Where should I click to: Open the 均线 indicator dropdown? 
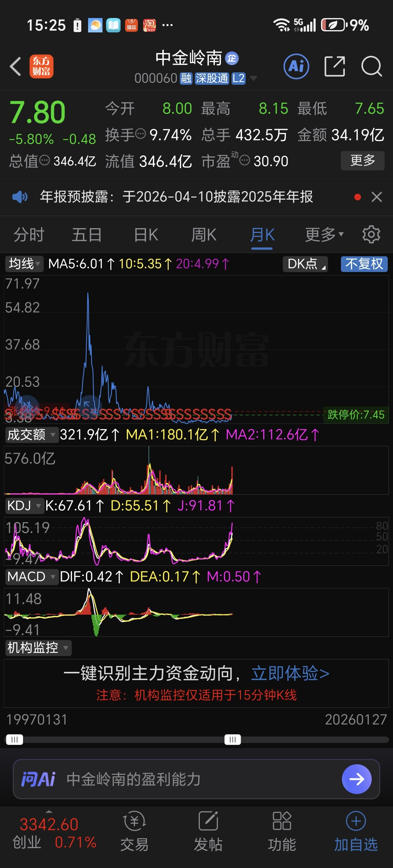[x=24, y=264]
